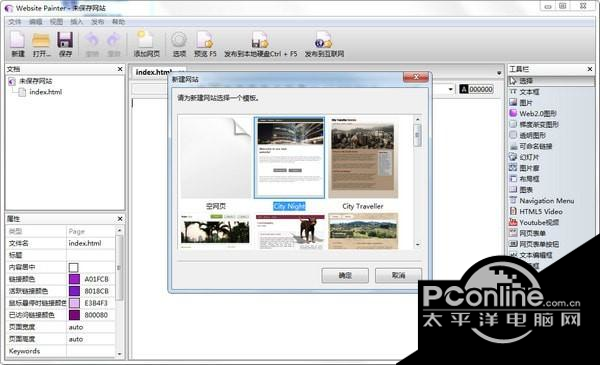Open 选项 options gear icon
The height and width of the screenshot is (365, 600).
pos(179,44)
